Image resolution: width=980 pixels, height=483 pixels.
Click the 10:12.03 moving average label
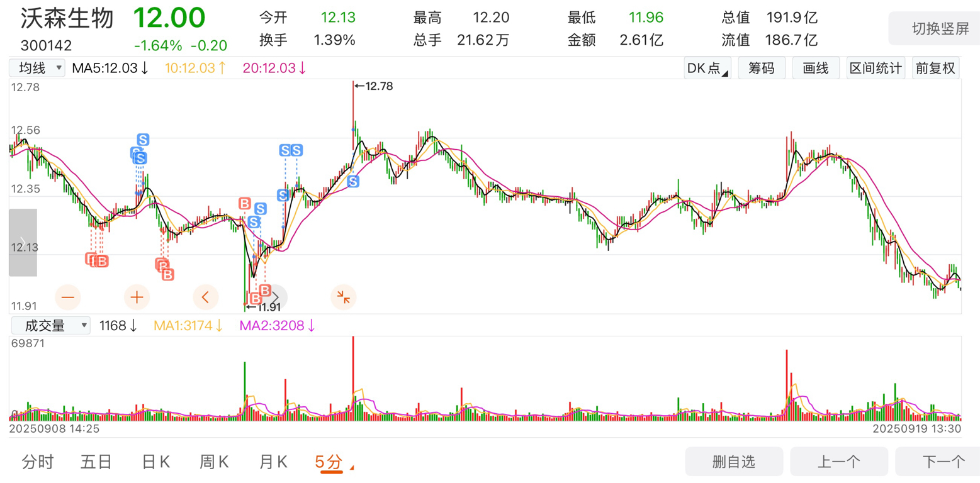(x=195, y=68)
